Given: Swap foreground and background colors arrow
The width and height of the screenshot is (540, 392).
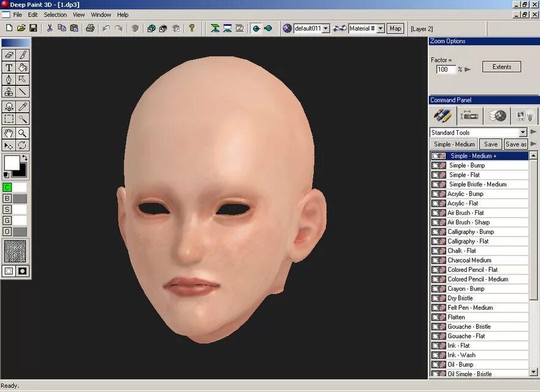Looking at the screenshot, I should pyautogui.click(x=25, y=158).
